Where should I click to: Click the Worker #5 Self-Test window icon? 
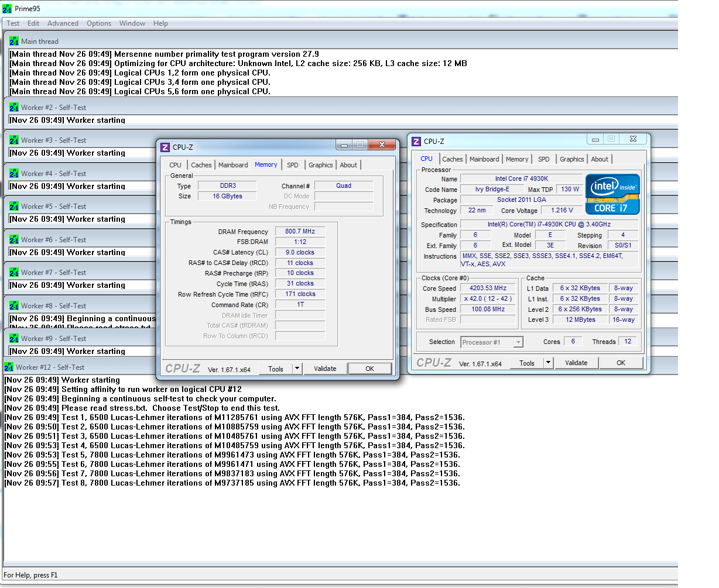(x=13, y=207)
